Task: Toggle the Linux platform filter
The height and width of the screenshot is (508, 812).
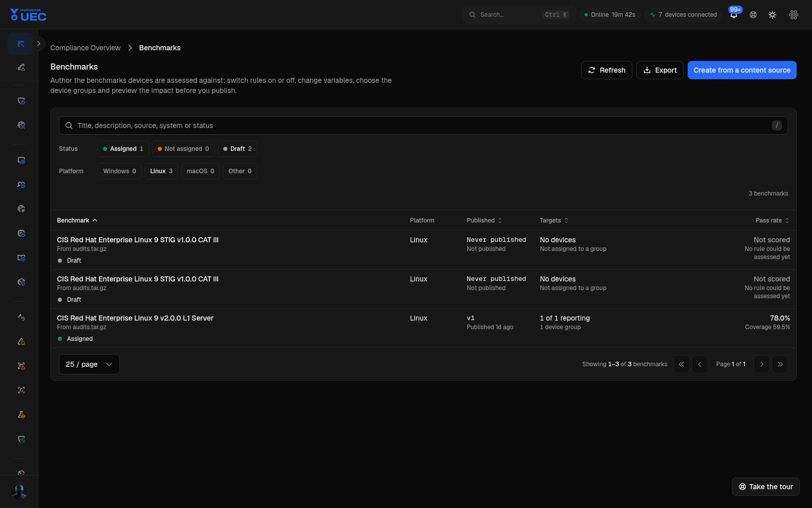Action: [x=161, y=171]
